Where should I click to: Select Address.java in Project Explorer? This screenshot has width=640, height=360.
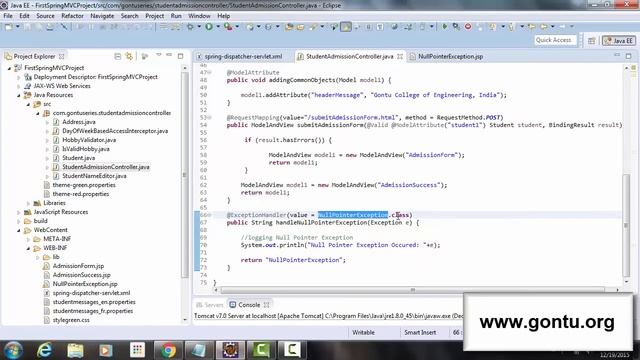79,122
